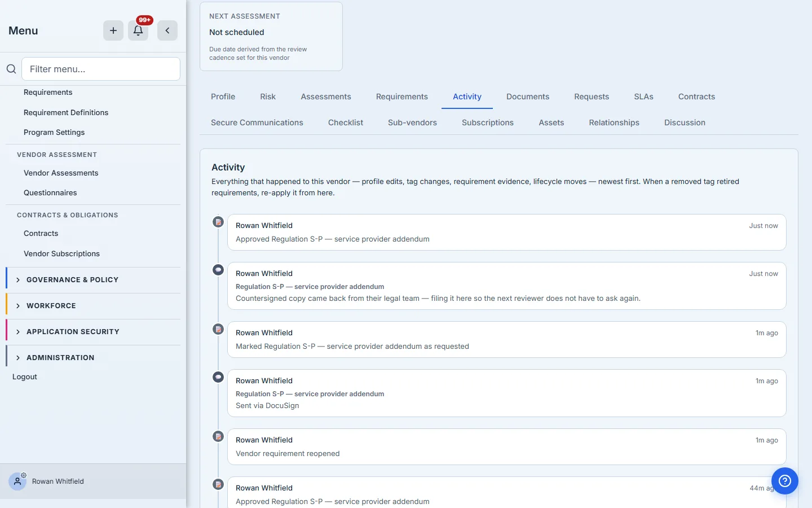Open the Documents tab
The height and width of the screenshot is (508, 812).
(x=528, y=97)
